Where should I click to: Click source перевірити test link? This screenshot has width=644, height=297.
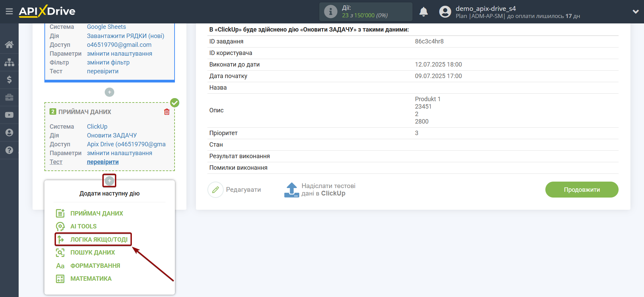coord(103,71)
